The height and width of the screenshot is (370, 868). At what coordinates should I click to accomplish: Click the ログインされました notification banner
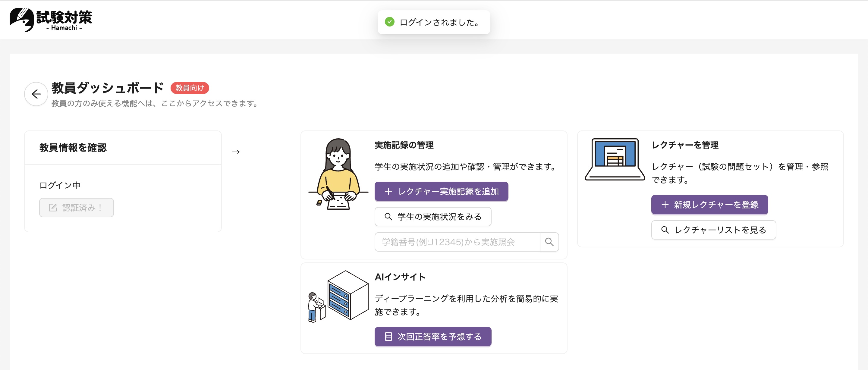click(434, 22)
